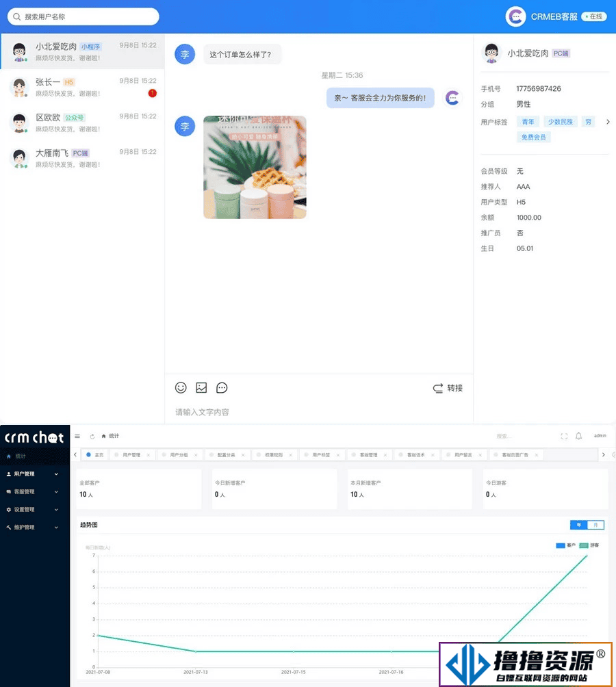Viewport: 616px width, 687px height.
Task: Close the 客服管理 tab
Action: (385, 455)
